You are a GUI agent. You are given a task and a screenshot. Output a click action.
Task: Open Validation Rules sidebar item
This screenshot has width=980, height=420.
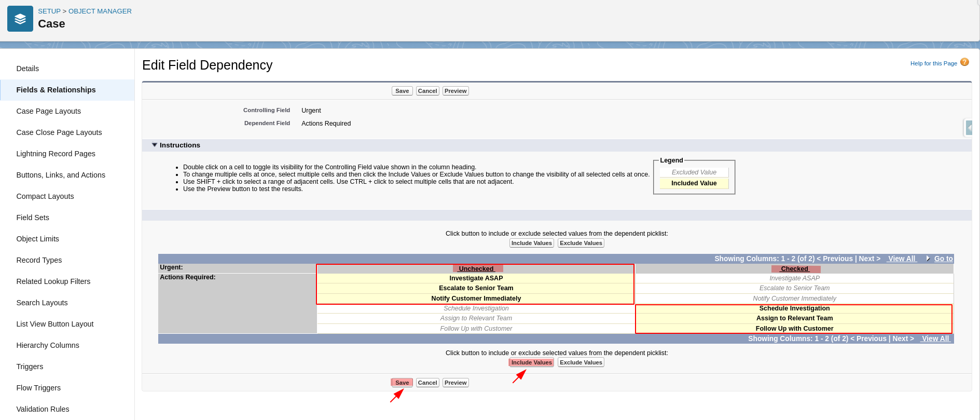[43, 409]
